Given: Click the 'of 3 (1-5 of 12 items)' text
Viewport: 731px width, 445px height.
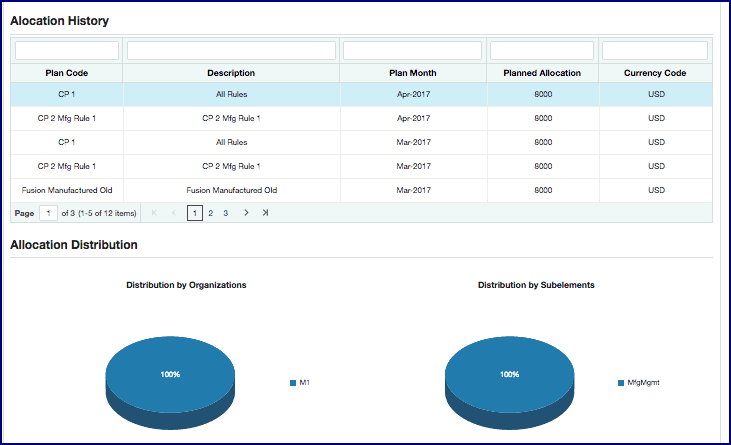Looking at the screenshot, I should pyautogui.click(x=99, y=213).
